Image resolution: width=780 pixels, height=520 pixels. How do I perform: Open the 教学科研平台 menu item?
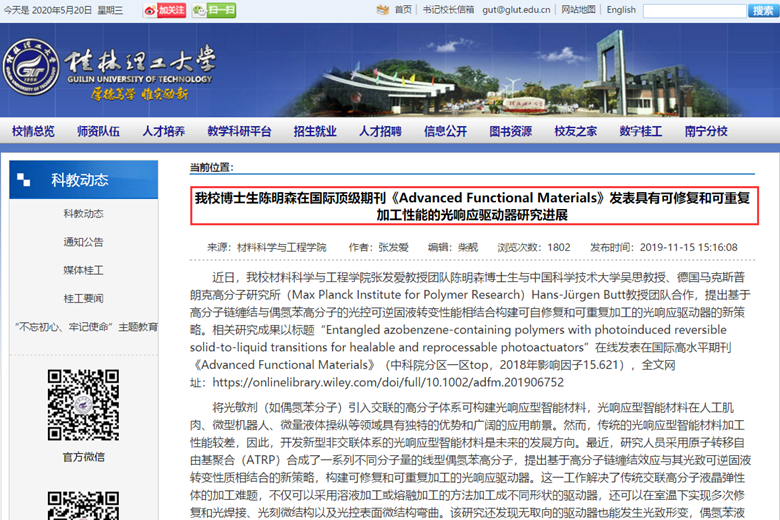click(x=239, y=131)
